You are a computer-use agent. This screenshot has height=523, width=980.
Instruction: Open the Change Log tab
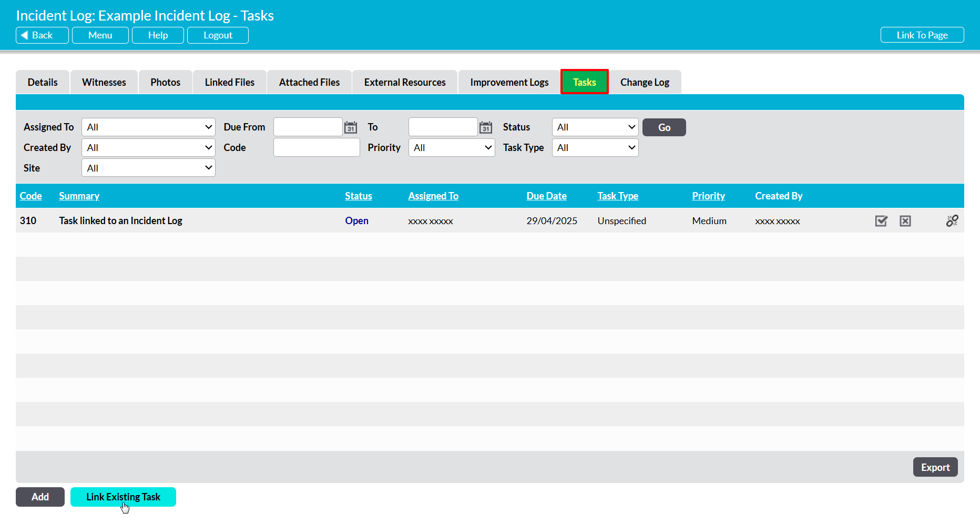pos(645,82)
